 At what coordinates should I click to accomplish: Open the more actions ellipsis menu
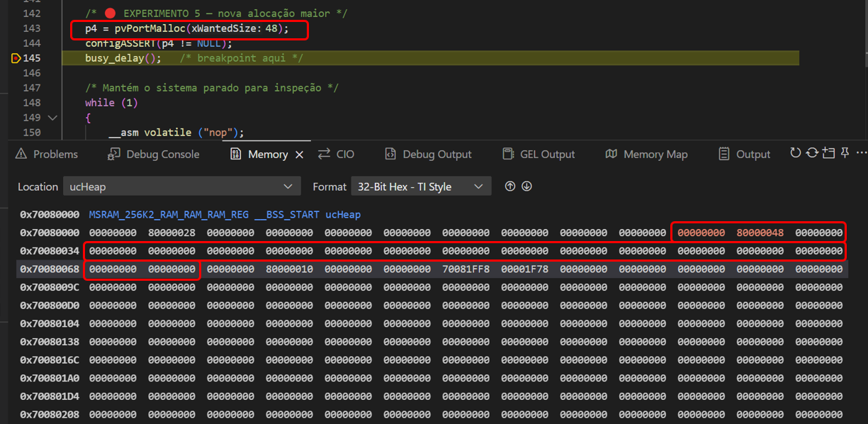(x=862, y=152)
